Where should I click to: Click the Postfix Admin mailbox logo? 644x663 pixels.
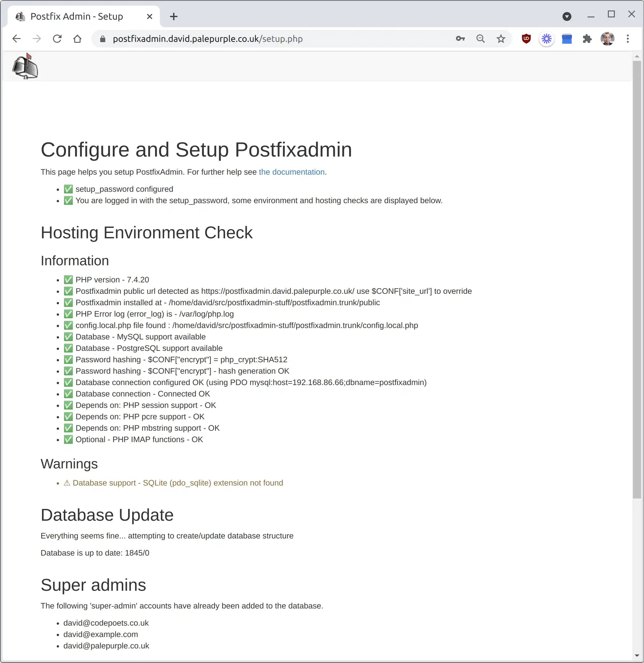(x=25, y=66)
